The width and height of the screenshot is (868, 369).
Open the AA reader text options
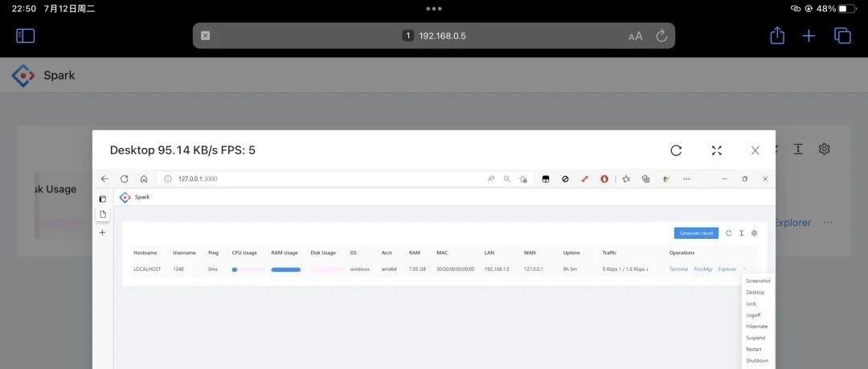click(x=636, y=36)
